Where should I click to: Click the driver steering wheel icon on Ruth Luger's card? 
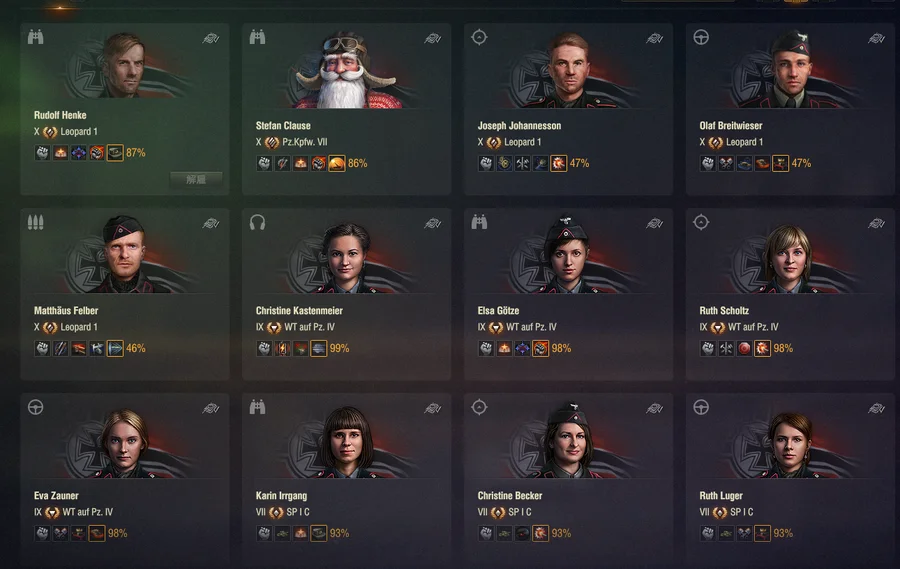click(x=701, y=408)
